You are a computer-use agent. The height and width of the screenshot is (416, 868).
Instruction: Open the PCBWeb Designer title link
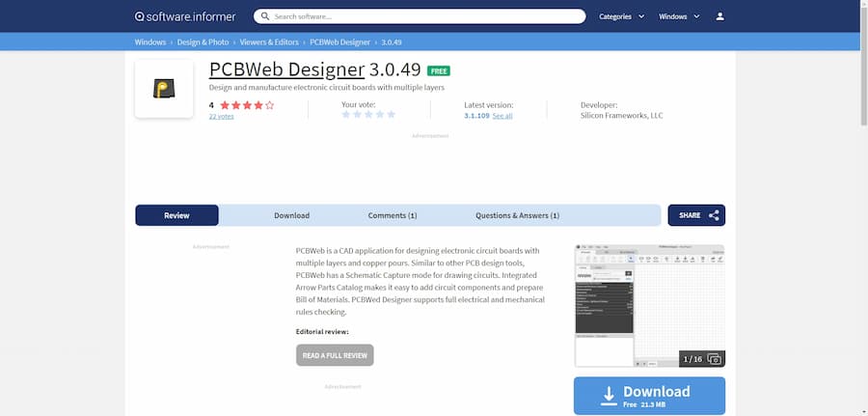click(286, 69)
